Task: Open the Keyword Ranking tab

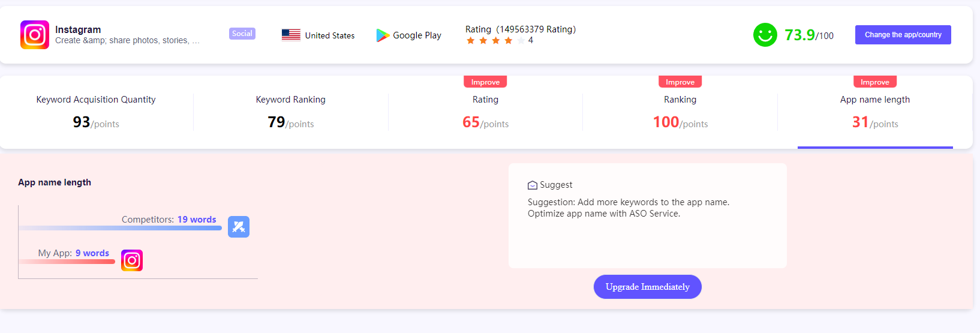Action: click(x=291, y=112)
